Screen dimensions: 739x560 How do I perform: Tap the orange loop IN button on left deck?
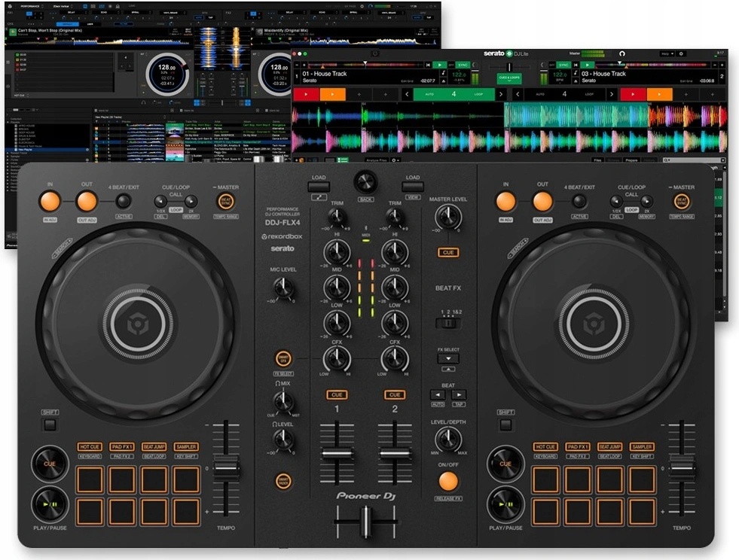50,201
